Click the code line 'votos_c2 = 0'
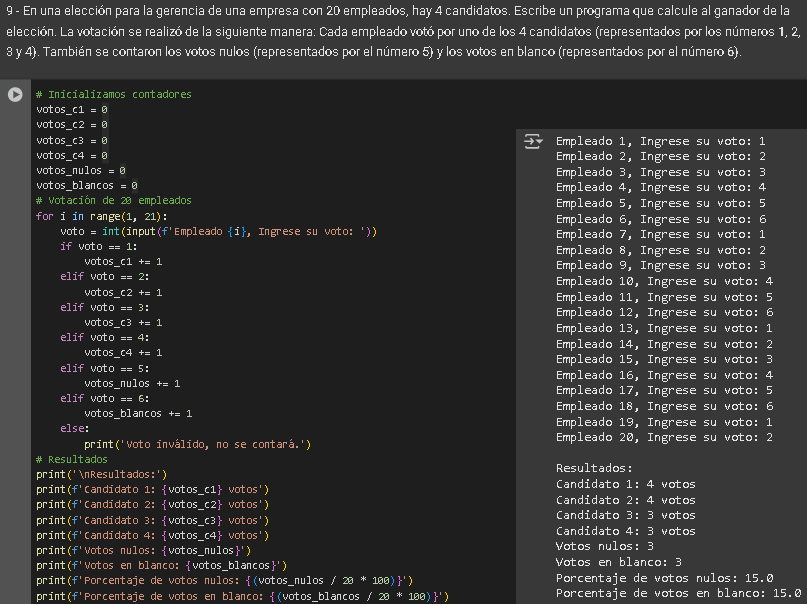This screenshot has width=807, height=604. (72, 125)
